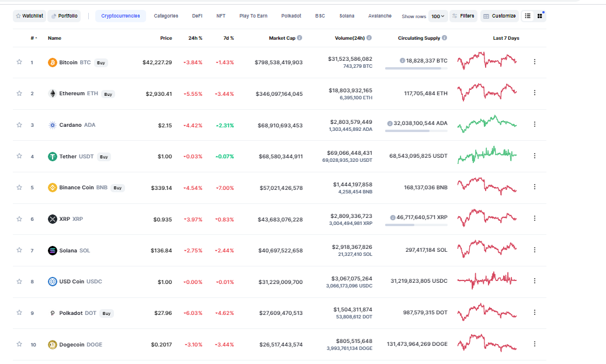This screenshot has width=606, height=364.
Task: Open Cardano's last 7 days sparkline chart
Action: click(x=487, y=124)
